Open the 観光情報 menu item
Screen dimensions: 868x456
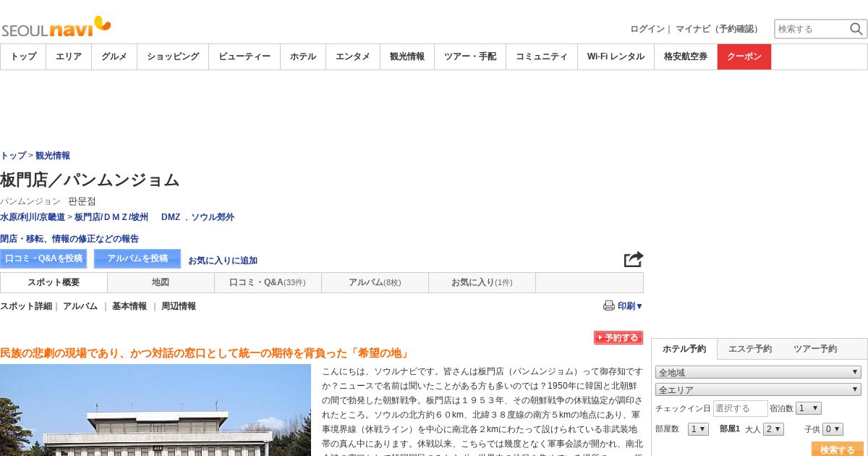coord(407,56)
